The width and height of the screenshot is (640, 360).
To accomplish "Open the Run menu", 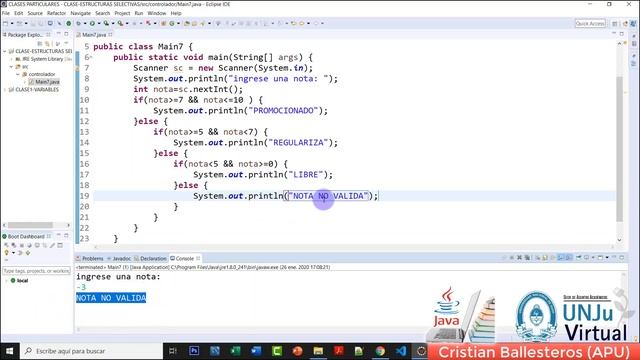I will [139, 13].
